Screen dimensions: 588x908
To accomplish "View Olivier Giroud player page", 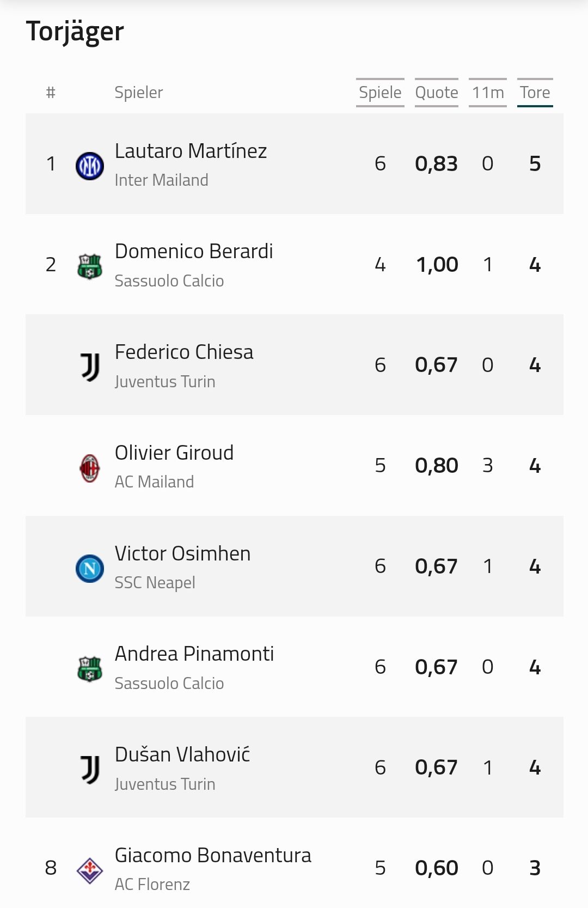I will click(x=174, y=453).
